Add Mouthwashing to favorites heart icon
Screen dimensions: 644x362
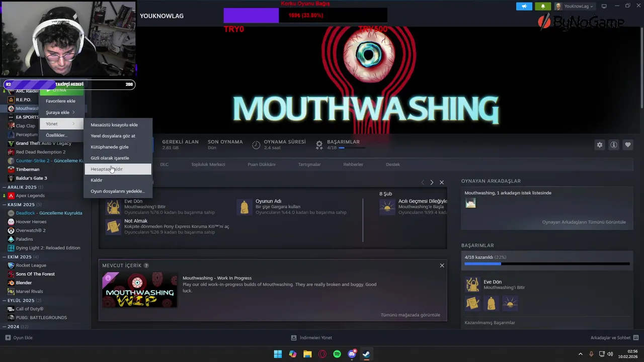(x=628, y=145)
